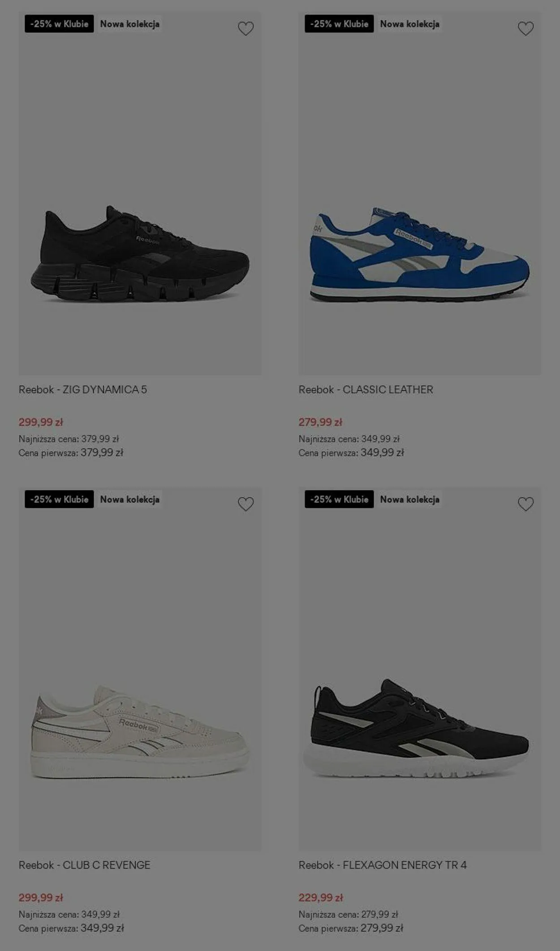Click Nowa kolekcja tag on ZIG DYNAMICA 5
The image size is (560, 951).
coord(129,24)
